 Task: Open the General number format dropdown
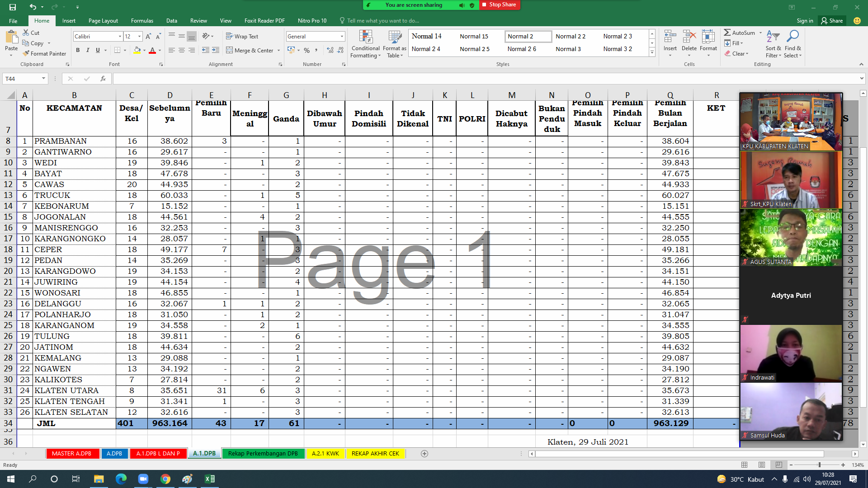tap(342, 36)
